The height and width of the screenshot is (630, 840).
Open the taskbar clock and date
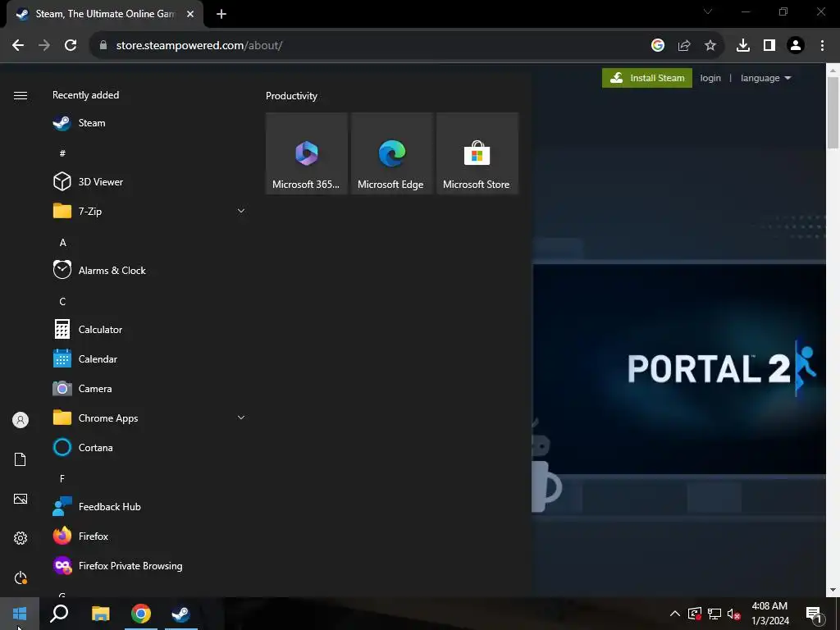(769, 614)
